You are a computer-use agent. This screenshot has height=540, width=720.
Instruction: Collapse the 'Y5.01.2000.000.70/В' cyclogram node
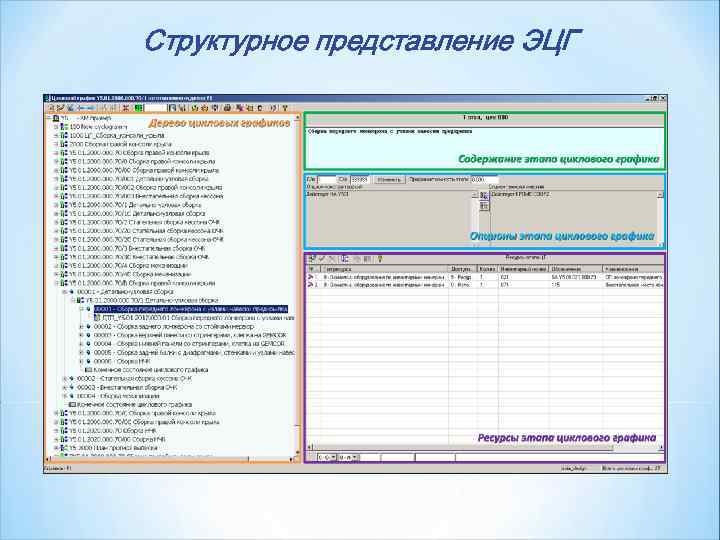56,283
